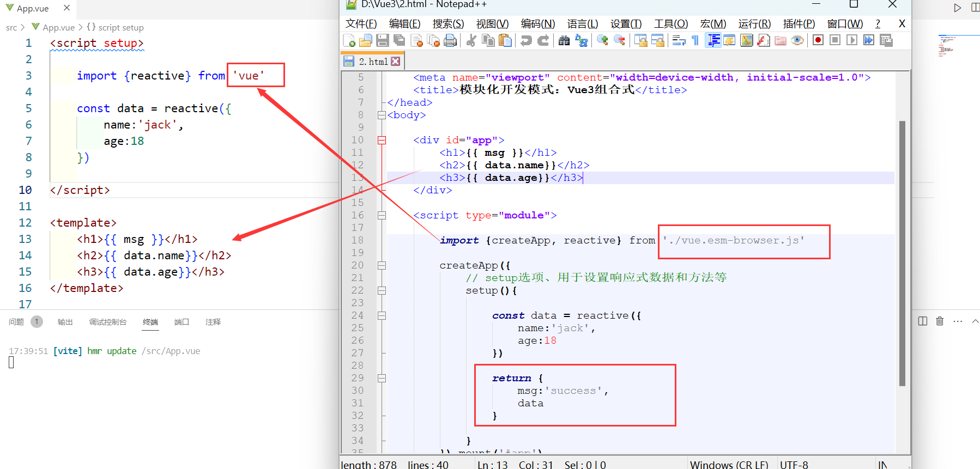Collapse the setup fold at line 22
Viewport: 980px width, 469px height.
pyautogui.click(x=382, y=290)
